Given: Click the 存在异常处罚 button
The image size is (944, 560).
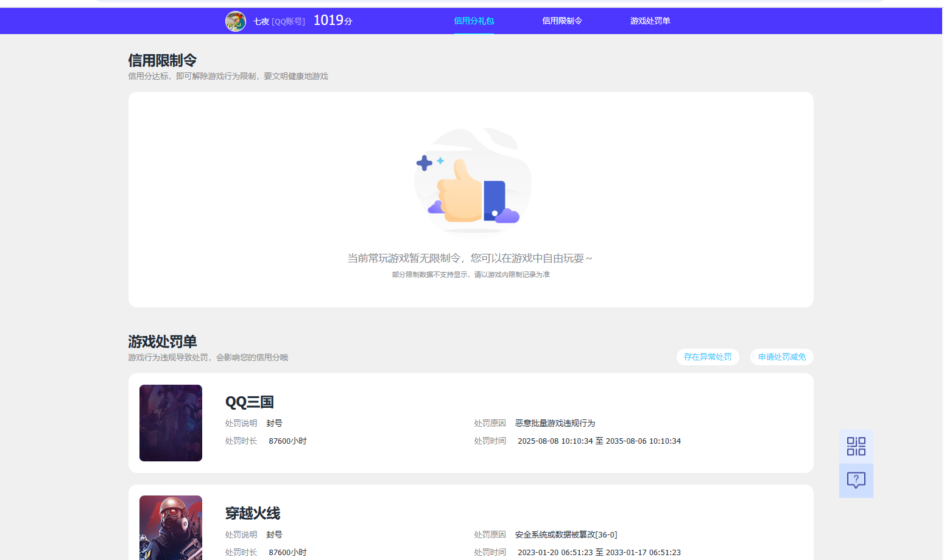Looking at the screenshot, I should [x=708, y=357].
